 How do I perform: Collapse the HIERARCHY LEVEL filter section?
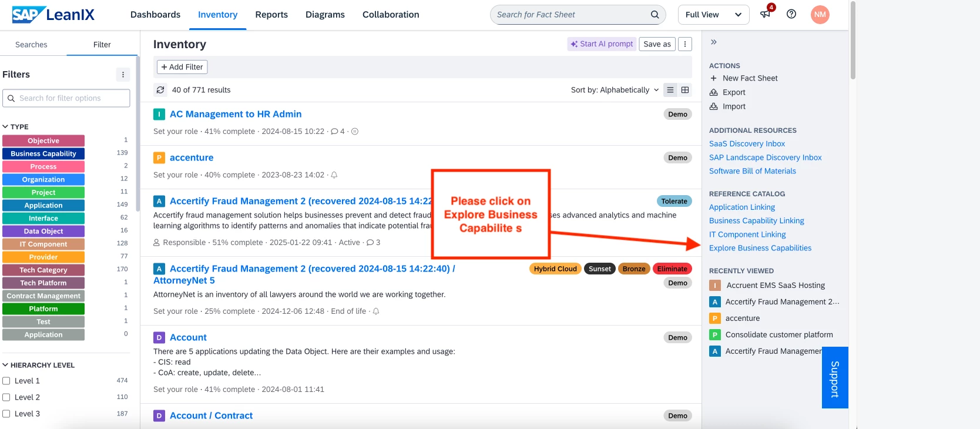point(39,365)
